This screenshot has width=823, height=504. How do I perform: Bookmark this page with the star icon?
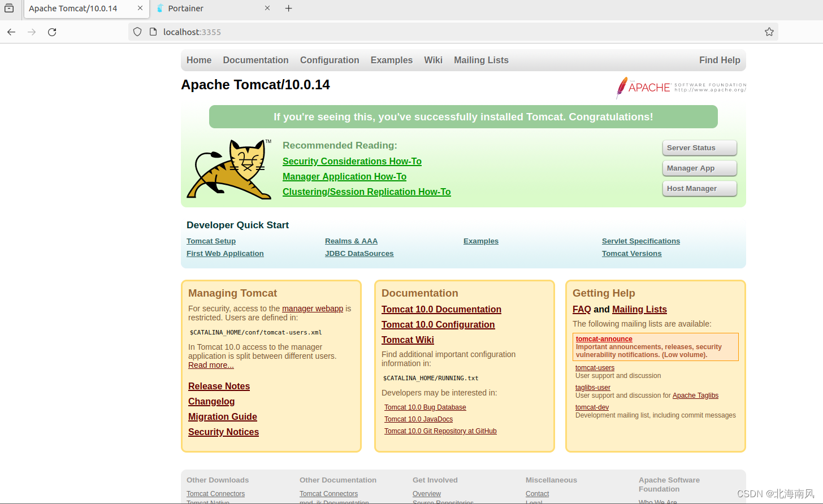point(769,32)
